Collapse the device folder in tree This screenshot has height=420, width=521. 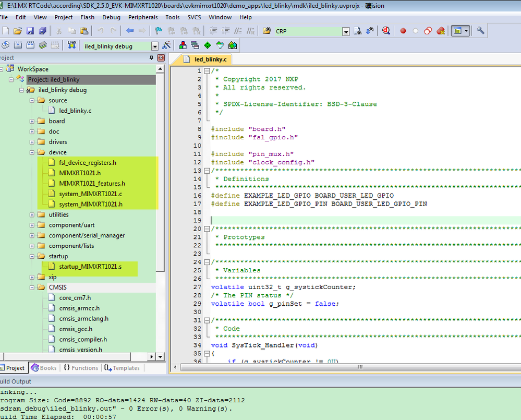pos(32,152)
